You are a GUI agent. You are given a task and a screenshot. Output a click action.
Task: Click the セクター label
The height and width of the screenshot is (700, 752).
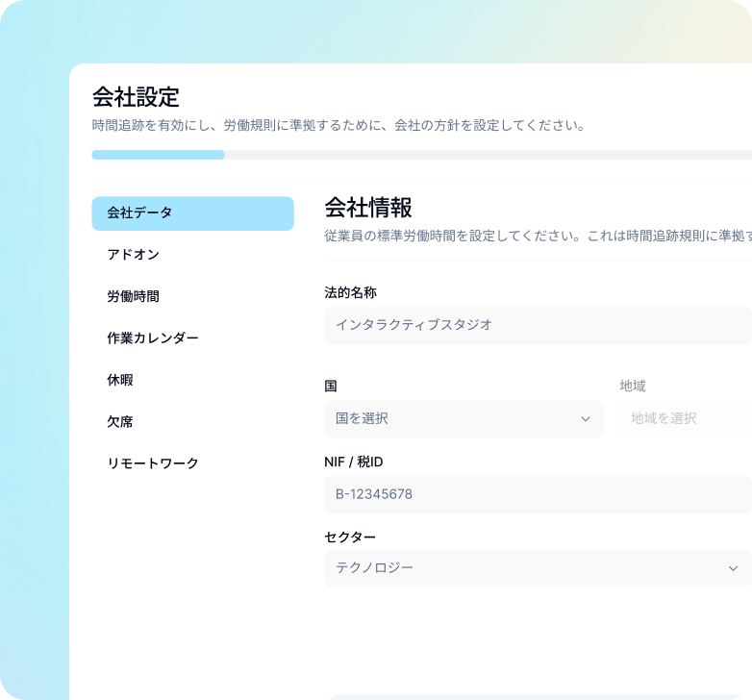[350, 537]
